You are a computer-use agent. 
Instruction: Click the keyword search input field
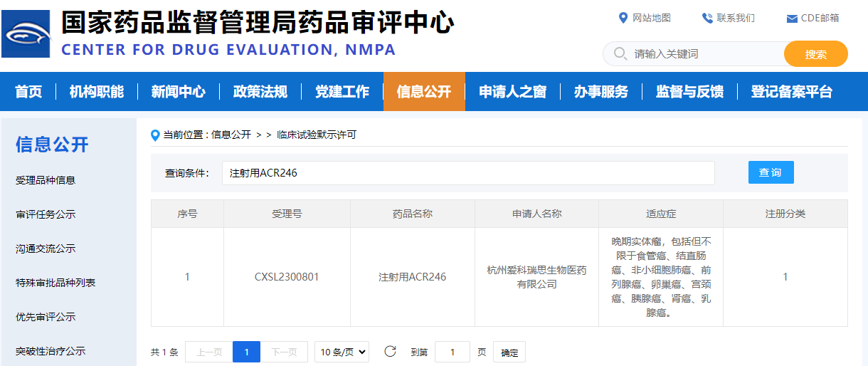704,53
